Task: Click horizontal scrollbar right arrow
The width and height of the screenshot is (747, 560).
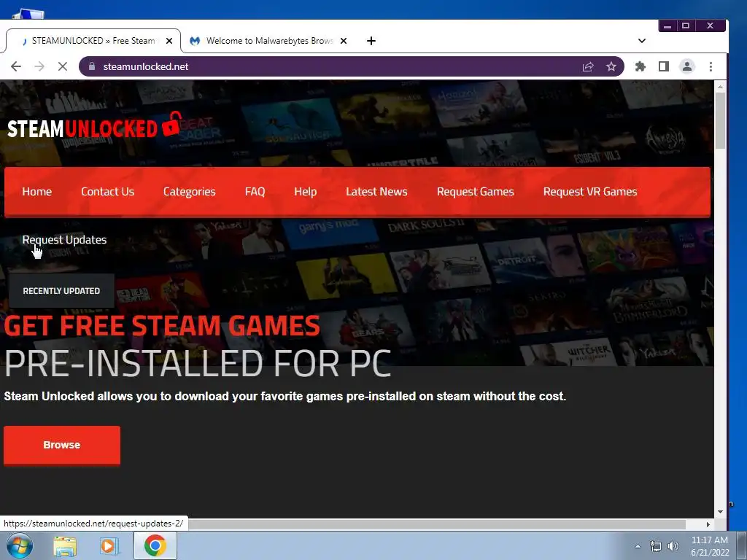Action: tap(708, 524)
